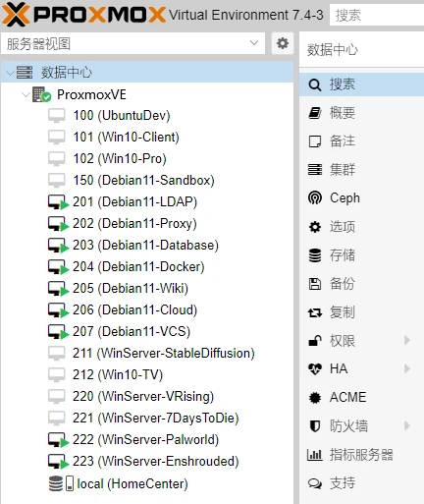Select VM 102 (Win10-Pro)

point(120,159)
